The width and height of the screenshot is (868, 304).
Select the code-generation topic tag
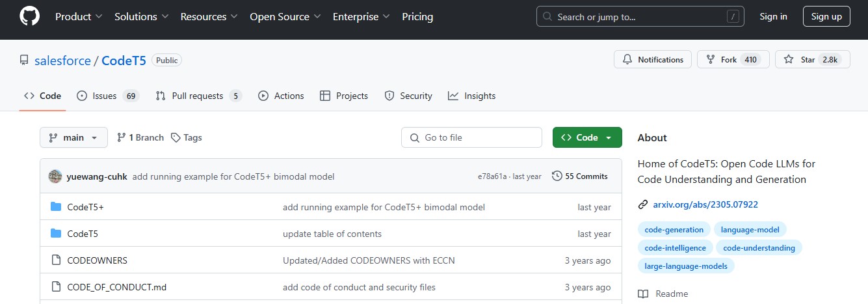(x=674, y=229)
